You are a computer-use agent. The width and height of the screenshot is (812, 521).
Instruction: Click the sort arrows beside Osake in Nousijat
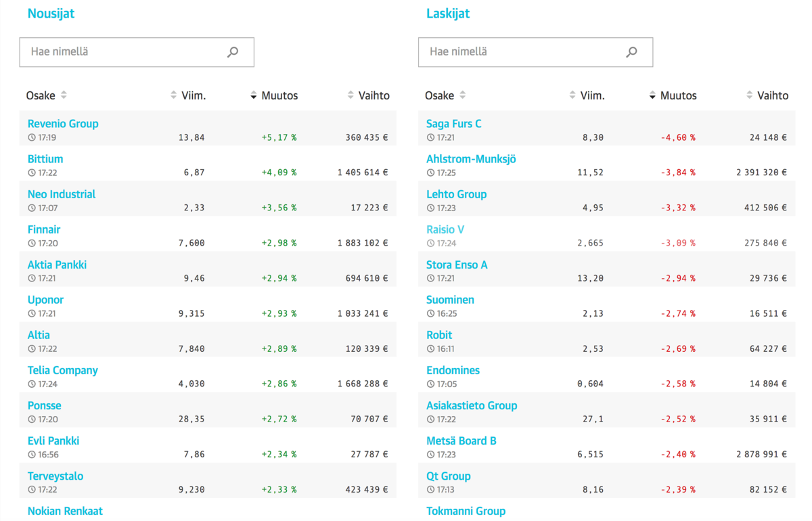coord(64,95)
